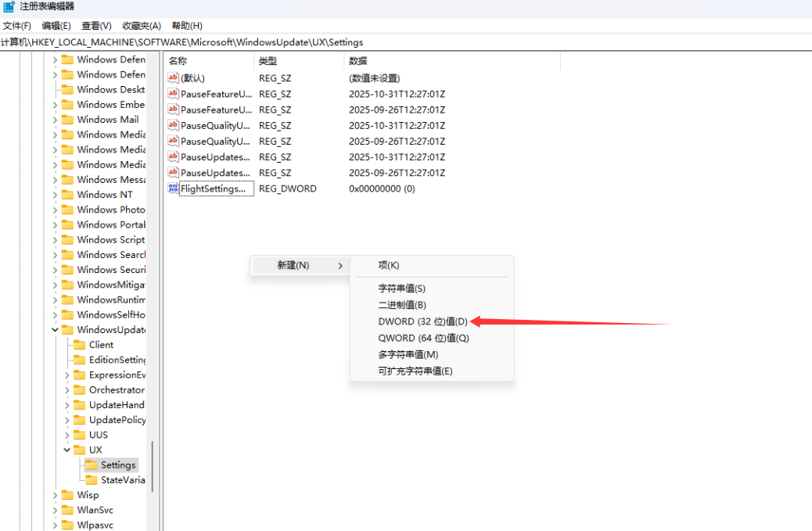Click the StateVariables folder icon
Viewport: 812px width, 531px height.
click(x=92, y=480)
